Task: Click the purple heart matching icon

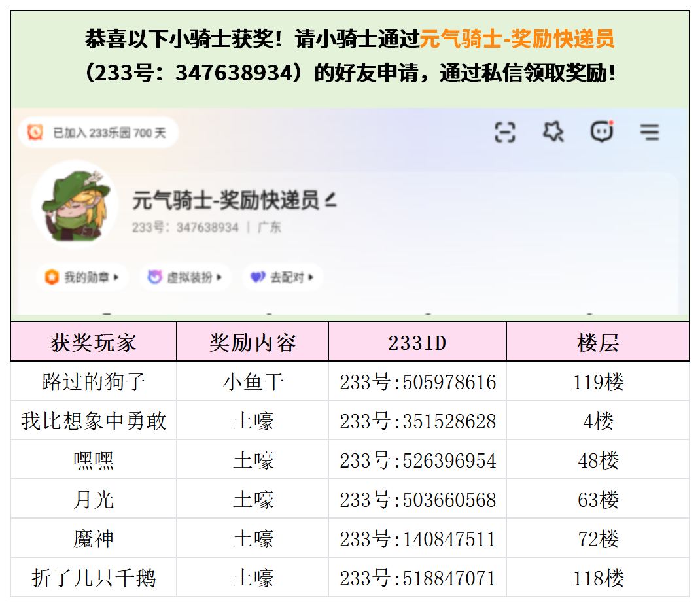Action: (258, 277)
